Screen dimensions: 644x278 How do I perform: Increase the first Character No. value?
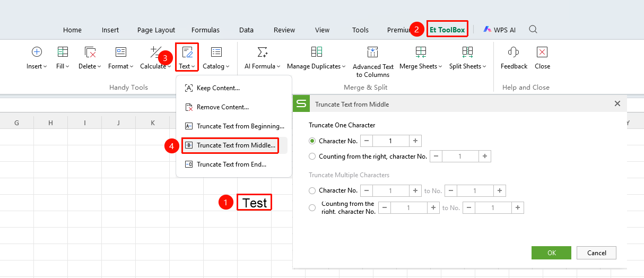click(415, 141)
